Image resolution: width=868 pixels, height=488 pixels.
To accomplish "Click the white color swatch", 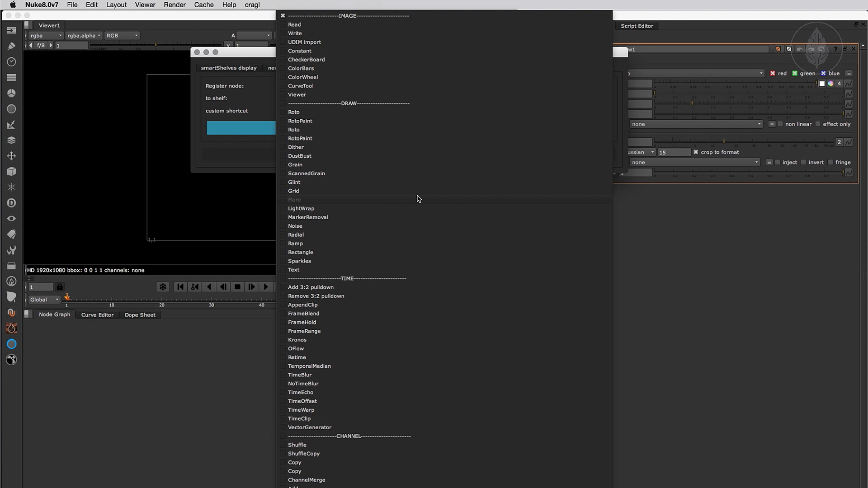I will [x=822, y=84].
